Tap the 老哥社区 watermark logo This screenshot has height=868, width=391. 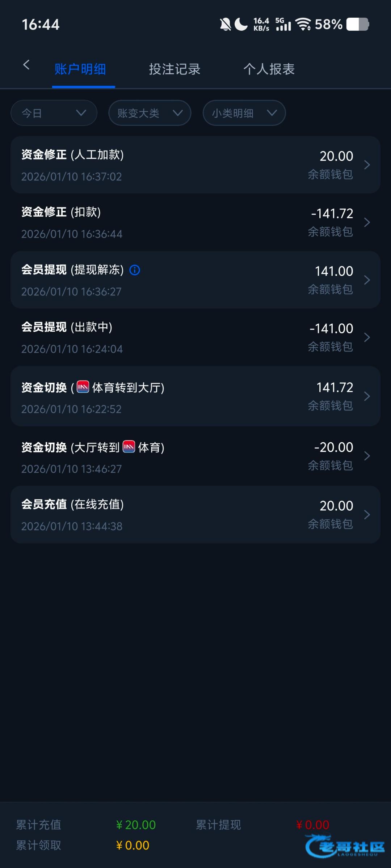[x=346, y=846]
